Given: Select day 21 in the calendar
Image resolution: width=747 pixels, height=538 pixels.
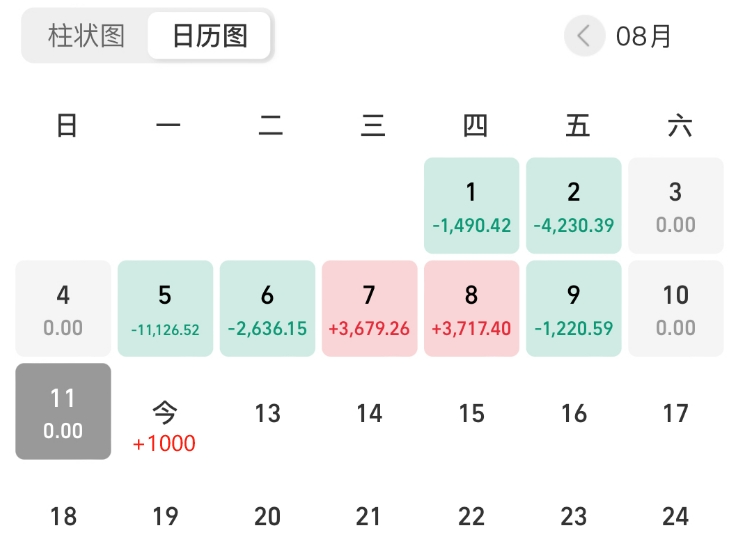Looking at the screenshot, I should pos(369,516).
